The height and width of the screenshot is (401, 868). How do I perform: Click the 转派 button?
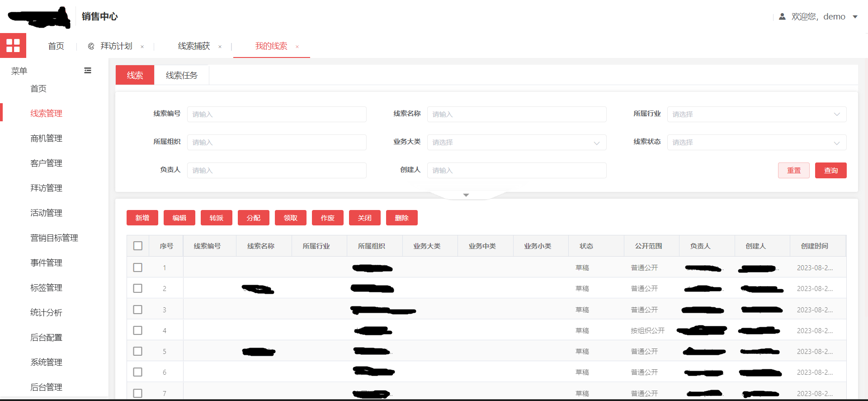tap(217, 218)
